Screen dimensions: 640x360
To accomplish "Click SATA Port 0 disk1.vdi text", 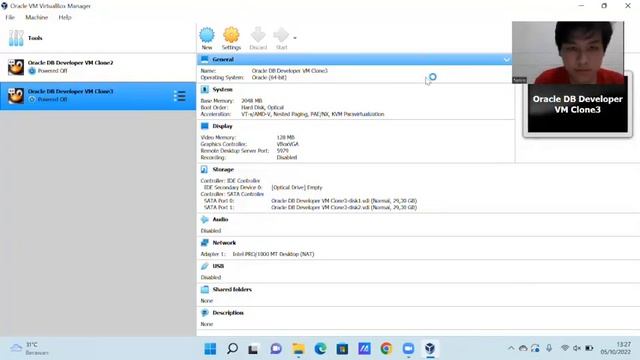I will (344, 201).
